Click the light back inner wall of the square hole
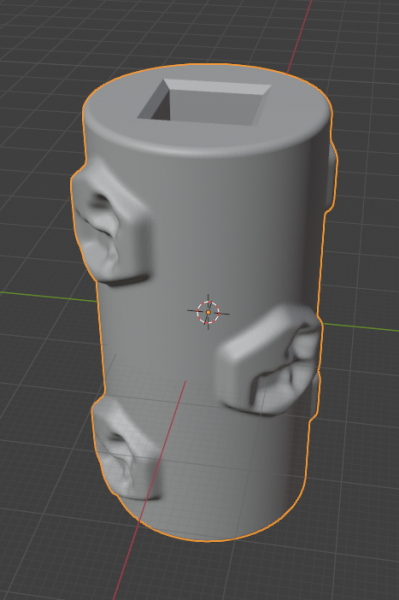 [216, 86]
